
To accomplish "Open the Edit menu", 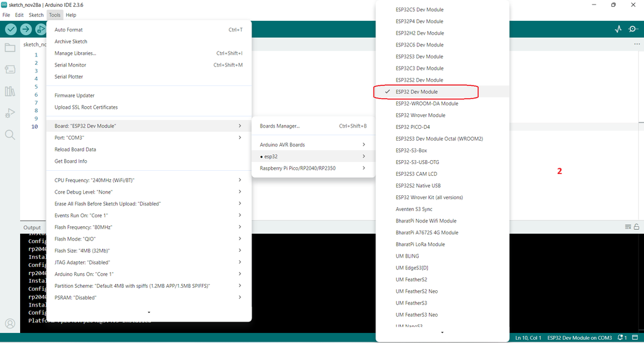I will (x=19, y=15).
